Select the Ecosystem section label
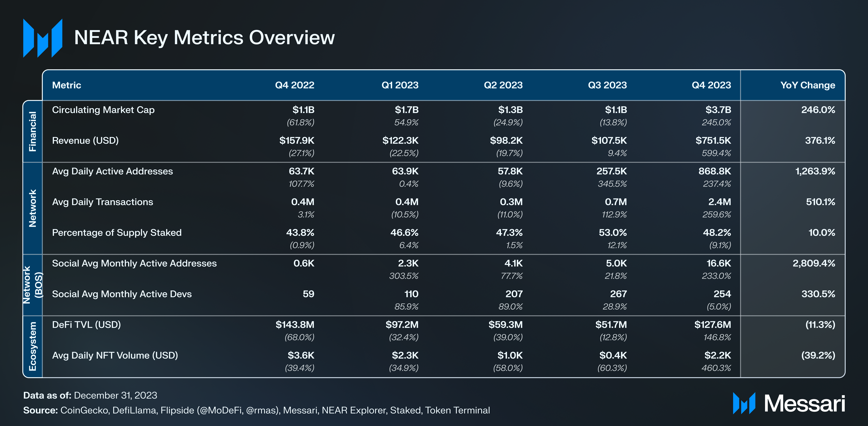Image resolution: width=868 pixels, height=426 pixels. (32, 346)
